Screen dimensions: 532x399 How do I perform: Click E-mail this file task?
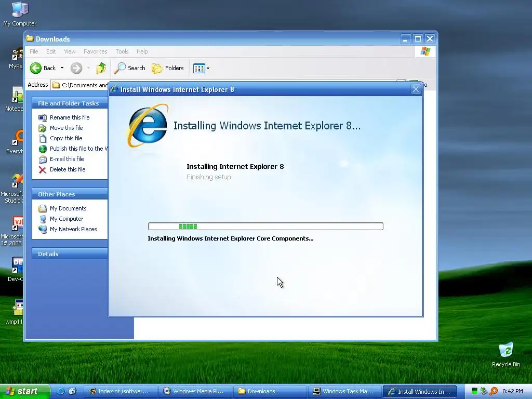[67, 159]
